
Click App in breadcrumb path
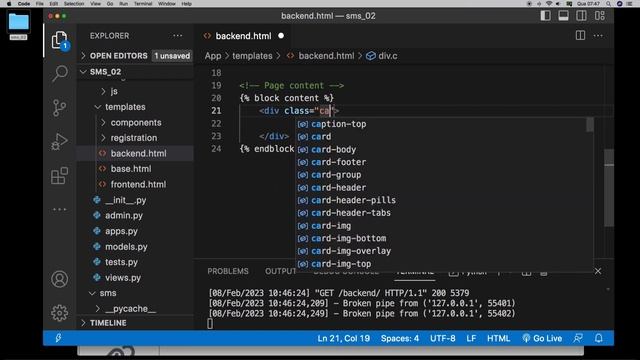click(x=213, y=56)
